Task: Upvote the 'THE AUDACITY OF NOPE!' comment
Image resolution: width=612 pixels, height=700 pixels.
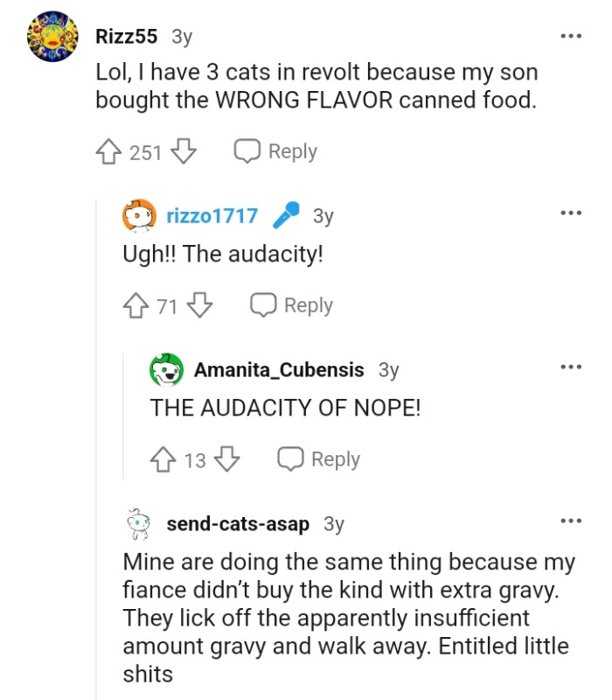Action: [162, 458]
